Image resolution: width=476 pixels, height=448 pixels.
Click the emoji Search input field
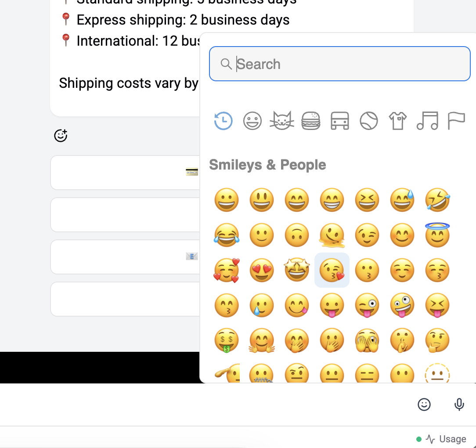[x=340, y=64]
